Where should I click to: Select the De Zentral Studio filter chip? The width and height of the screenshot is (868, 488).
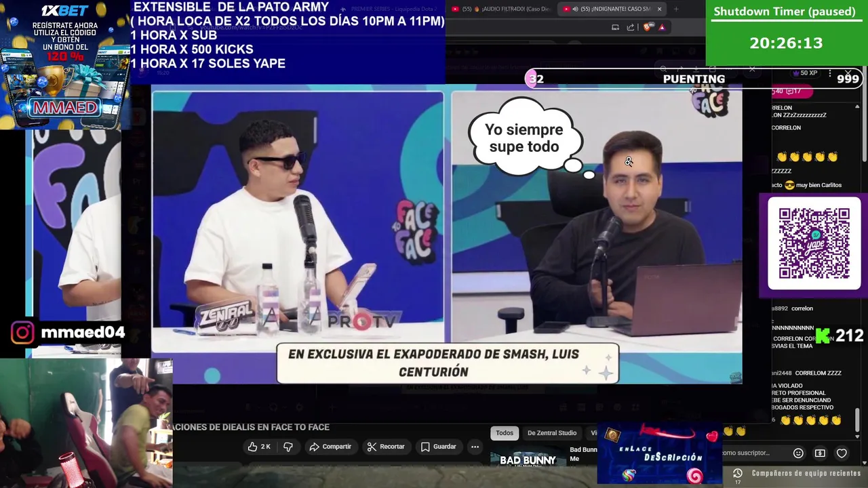pos(552,433)
